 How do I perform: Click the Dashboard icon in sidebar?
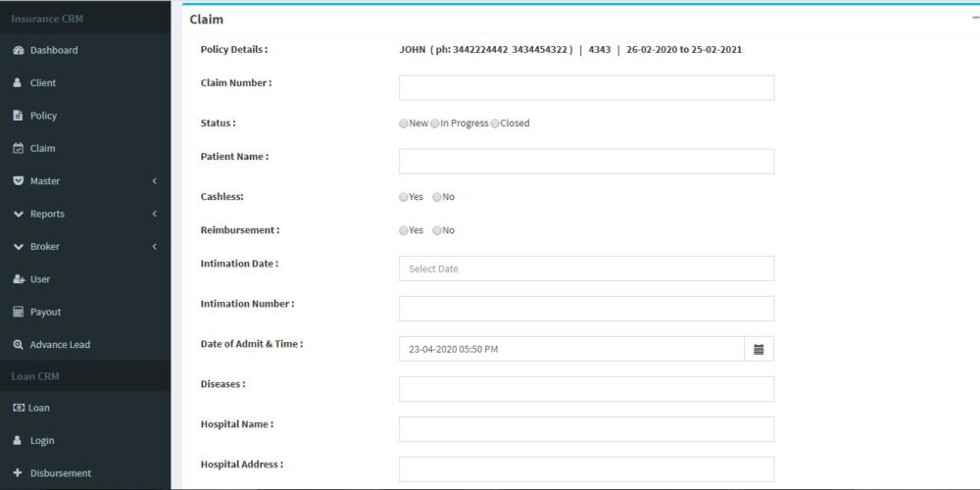click(18, 50)
